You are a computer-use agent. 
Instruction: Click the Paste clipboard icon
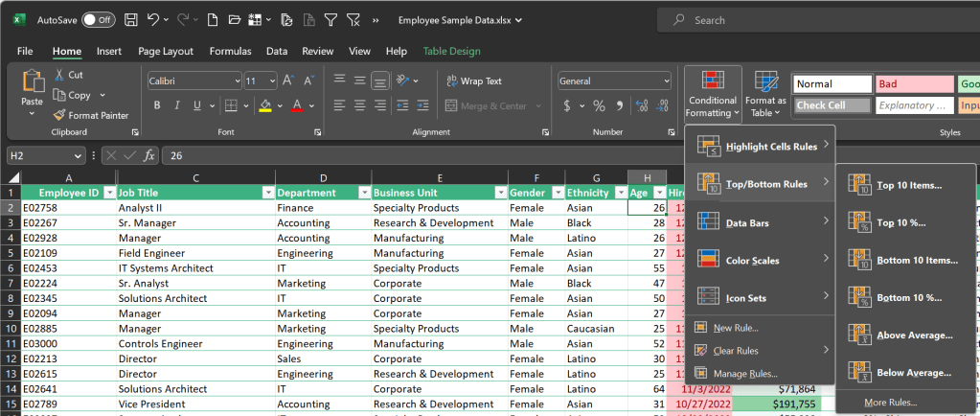pos(33,81)
